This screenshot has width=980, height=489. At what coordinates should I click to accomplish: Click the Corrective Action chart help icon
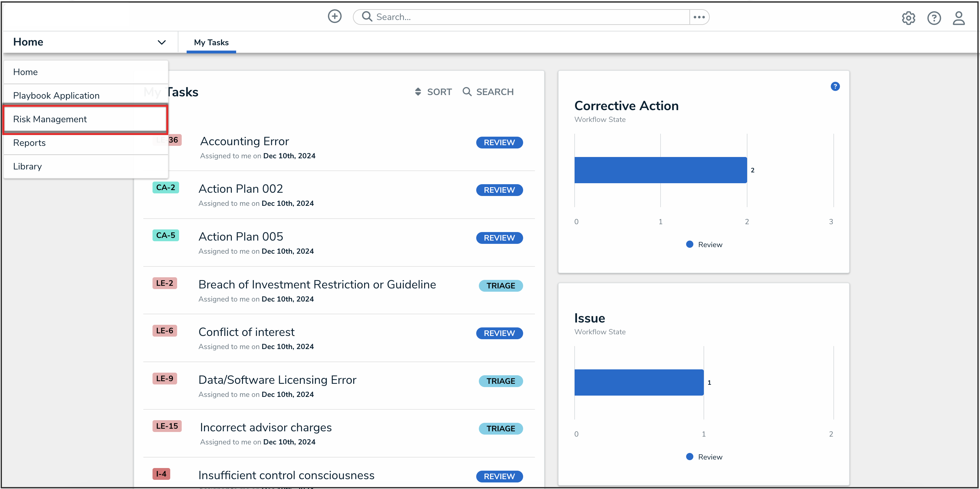(835, 86)
